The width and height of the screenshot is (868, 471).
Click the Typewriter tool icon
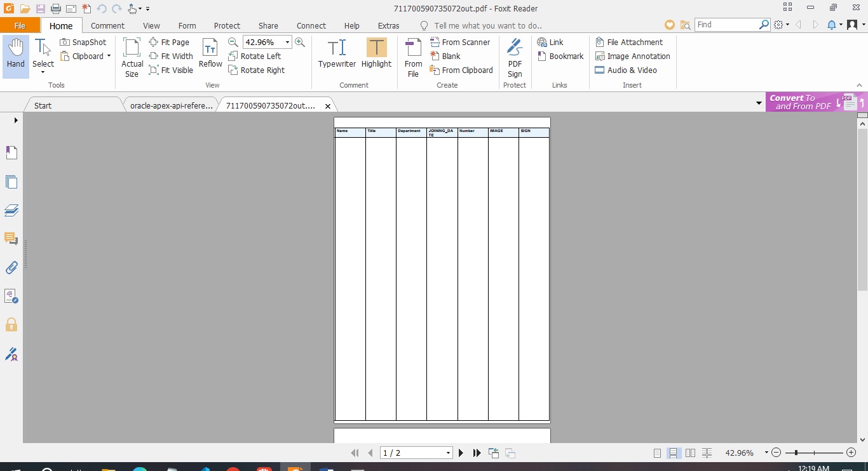(337, 55)
